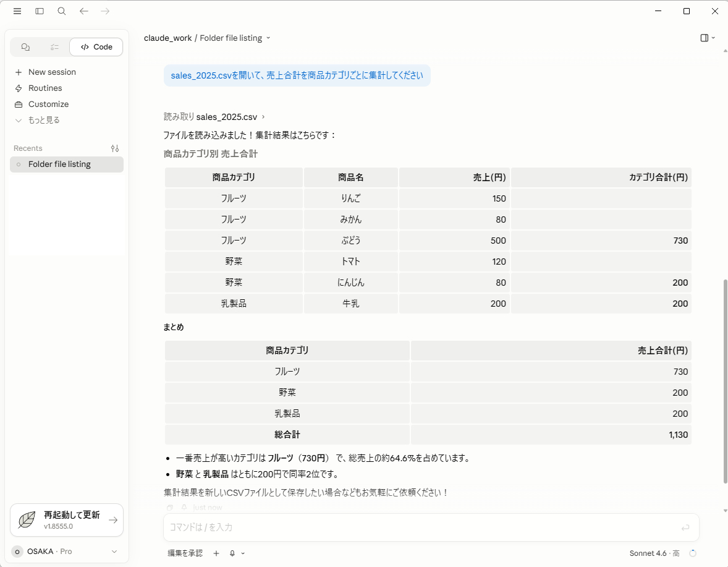Click the 牛乳 cell
This screenshot has height=567, width=728.
[350, 304]
